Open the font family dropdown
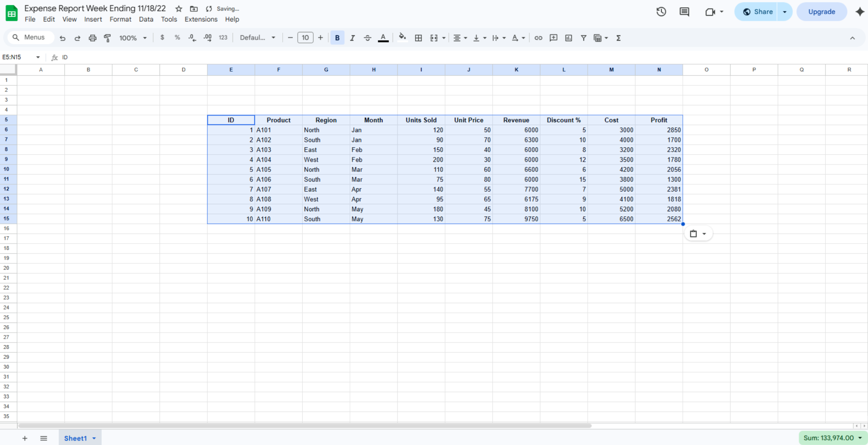This screenshot has width=868, height=445. 258,38
